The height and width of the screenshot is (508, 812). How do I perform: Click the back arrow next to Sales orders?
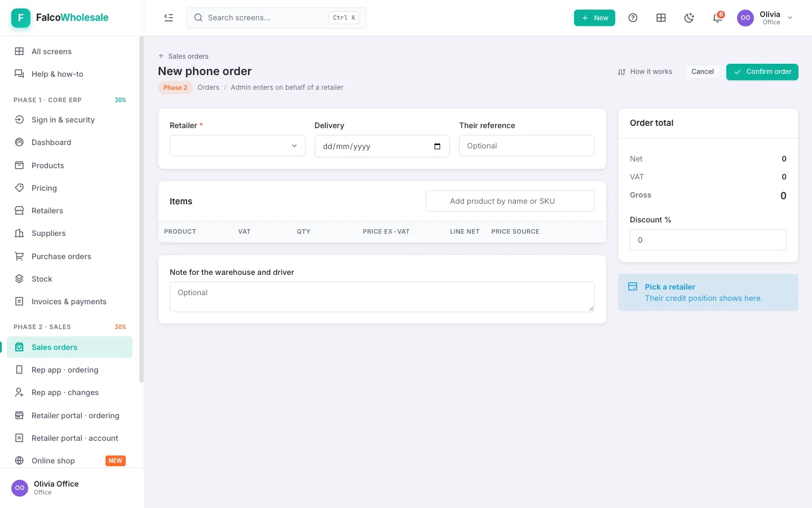[161, 56]
